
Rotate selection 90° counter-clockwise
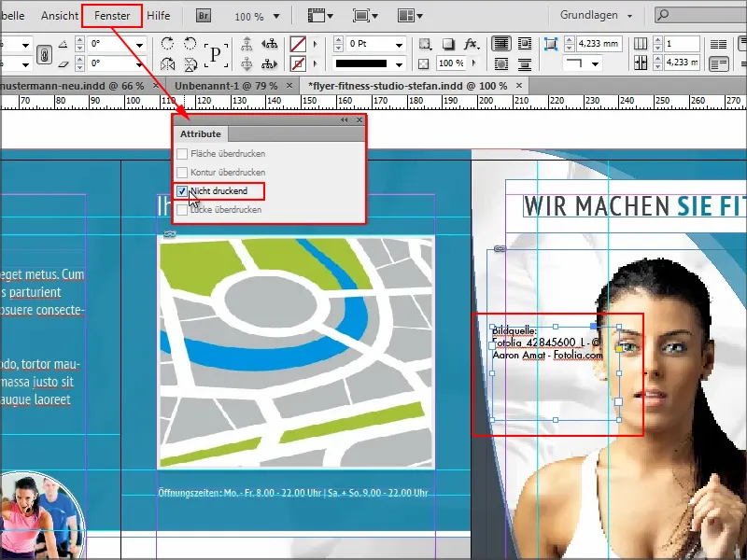point(190,44)
